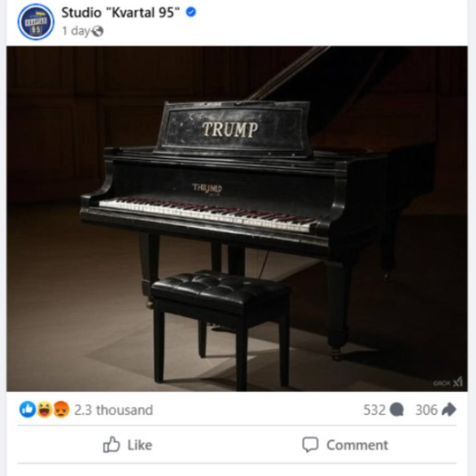Screen dimensions: 476x476
Task: View the 532 comments
Action: (374, 410)
